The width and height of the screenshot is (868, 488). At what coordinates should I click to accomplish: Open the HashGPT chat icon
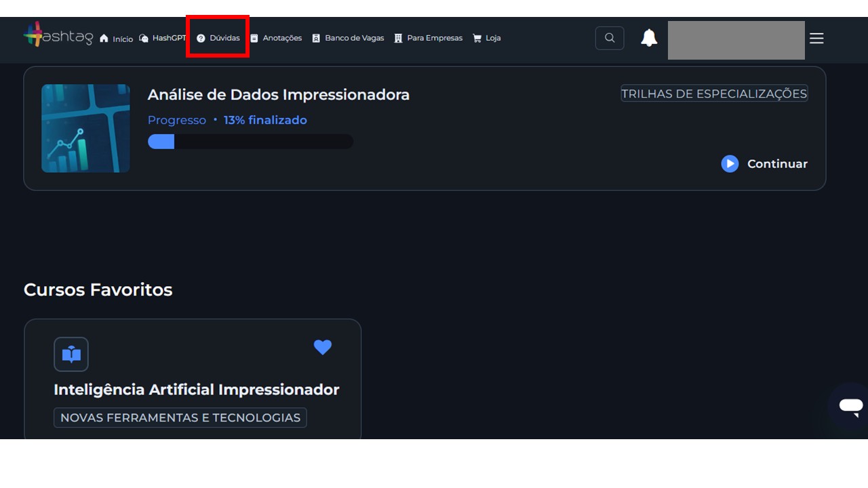click(142, 38)
